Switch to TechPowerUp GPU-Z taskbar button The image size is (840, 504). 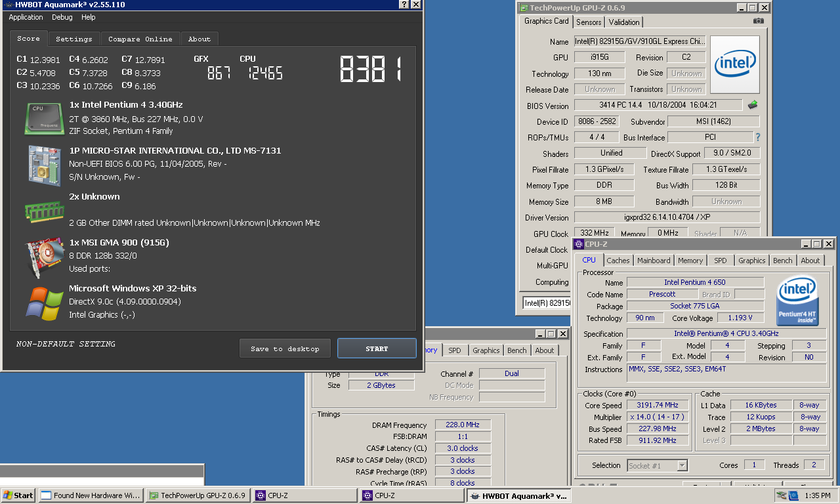click(198, 495)
